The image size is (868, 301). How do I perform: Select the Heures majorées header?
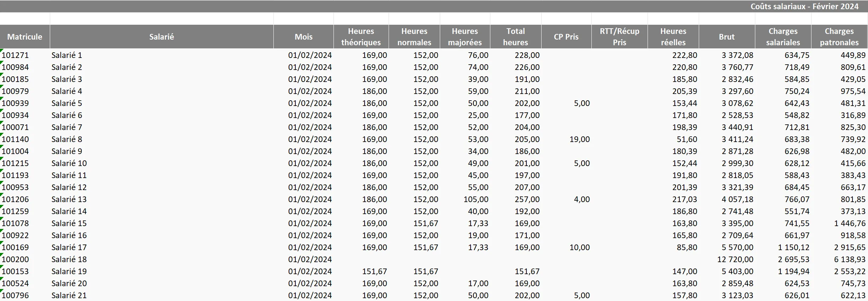pos(465,37)
